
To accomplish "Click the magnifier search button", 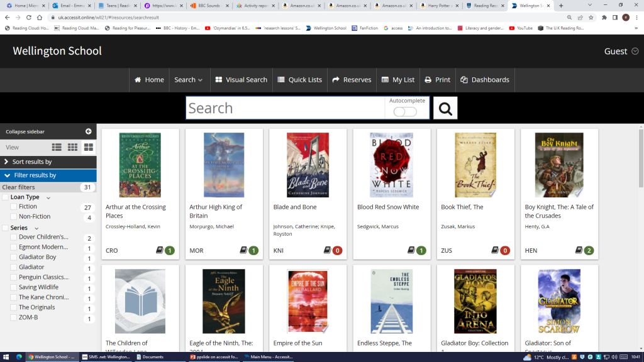I will (x=445, y=108).
